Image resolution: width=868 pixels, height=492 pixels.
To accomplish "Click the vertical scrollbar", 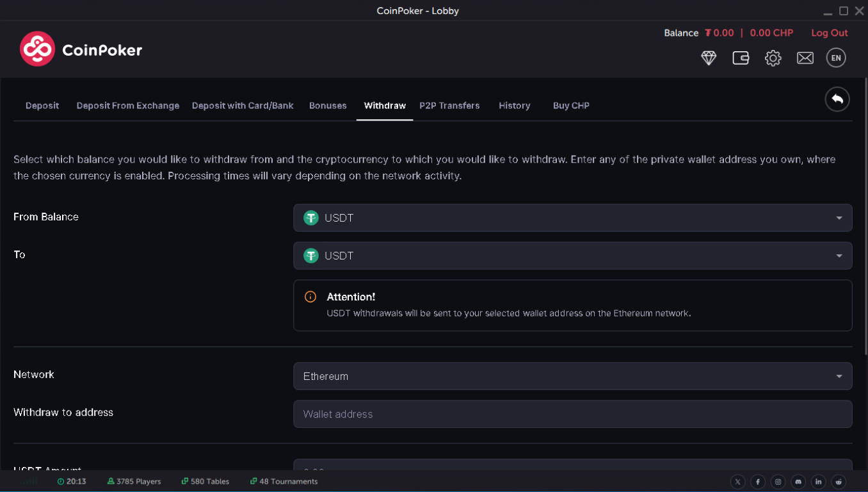I will point(865,218).
